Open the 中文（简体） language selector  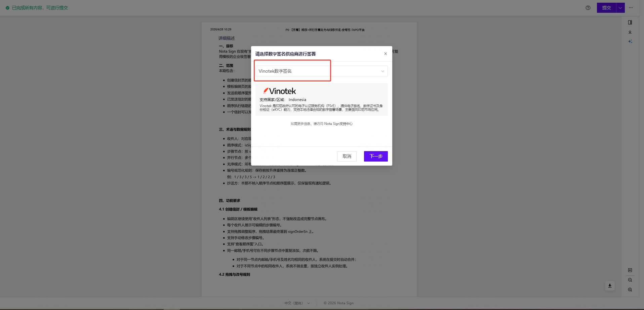pos(297,303)
